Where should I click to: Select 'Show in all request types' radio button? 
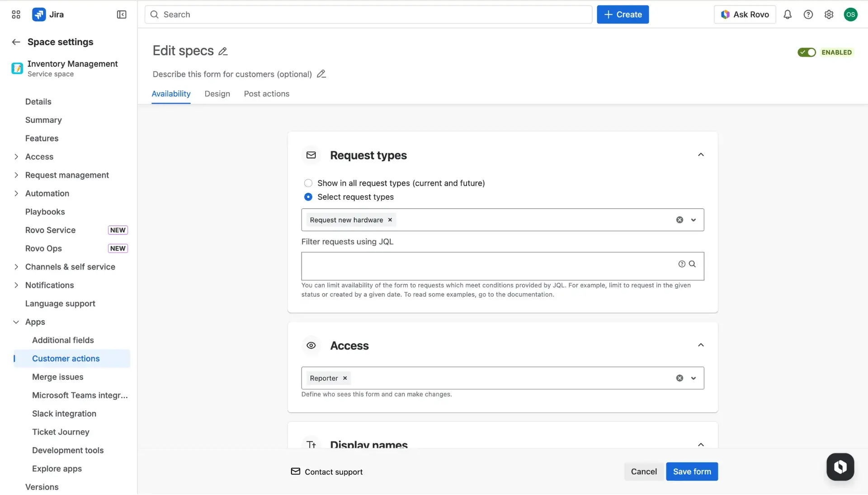coord(308,183)
